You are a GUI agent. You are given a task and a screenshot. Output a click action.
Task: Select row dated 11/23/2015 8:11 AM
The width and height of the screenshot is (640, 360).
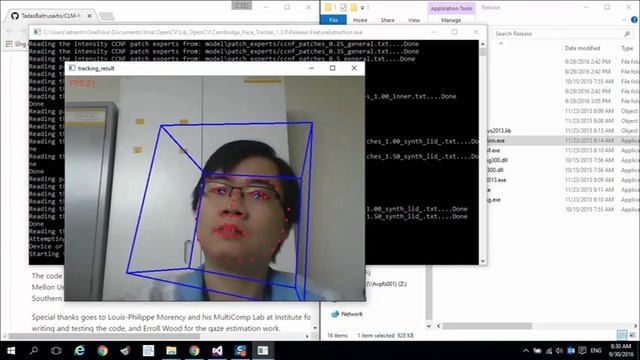(563, 190)
